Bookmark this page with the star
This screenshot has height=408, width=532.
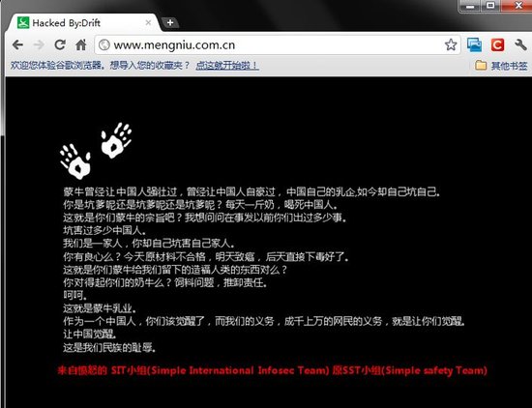click(x=451, y=44)
